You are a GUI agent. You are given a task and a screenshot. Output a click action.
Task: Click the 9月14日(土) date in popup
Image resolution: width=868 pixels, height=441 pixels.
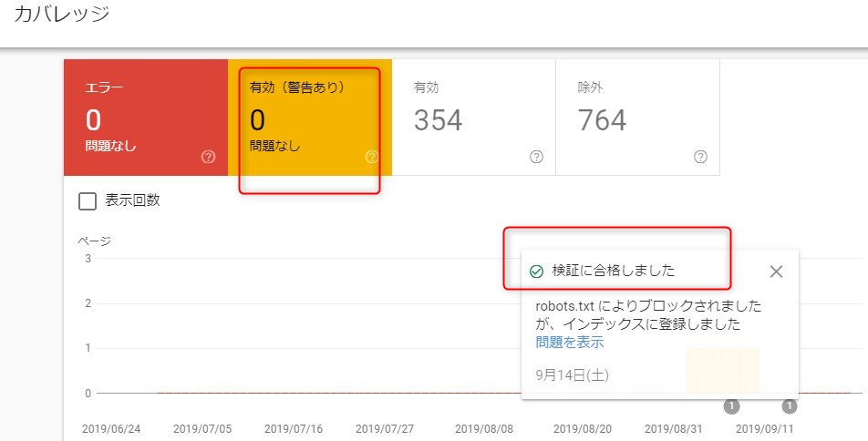tap(573, 375)
